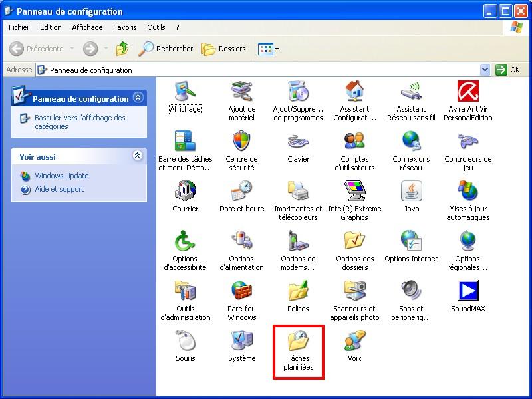The width and height of the screenshot is (532, 399).
Task: Open Scanneurs et appareils photo icon
Action: pos(354,291)
